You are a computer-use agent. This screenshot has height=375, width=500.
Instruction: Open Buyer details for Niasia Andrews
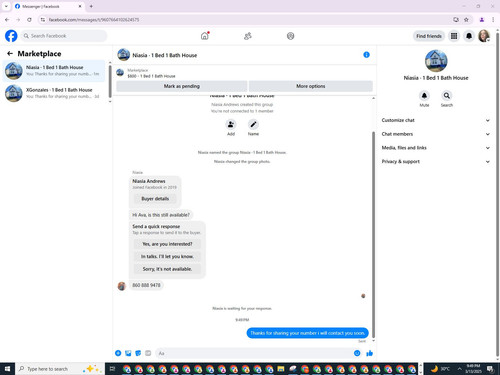tap(155, 199)
